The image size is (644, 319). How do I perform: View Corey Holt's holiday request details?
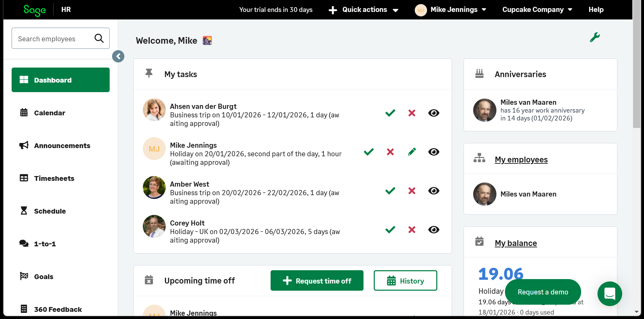[x=434, y=230]
